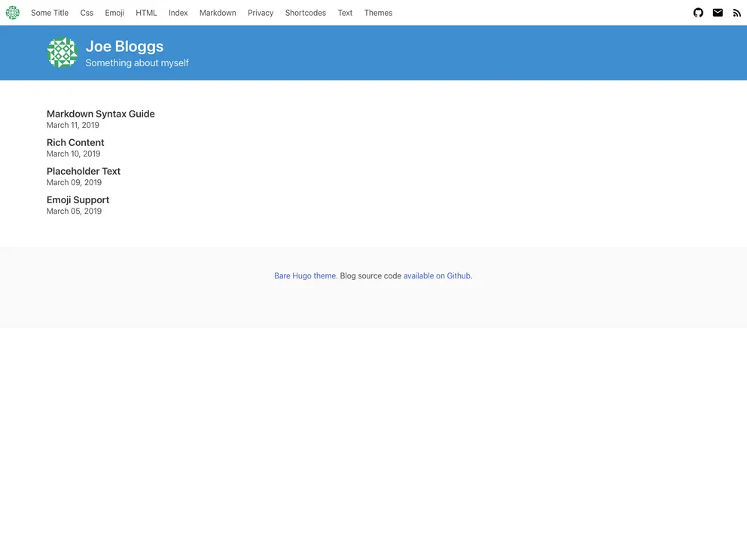Click the Privacy nav link
747x560 pixels.
[261, 13]
